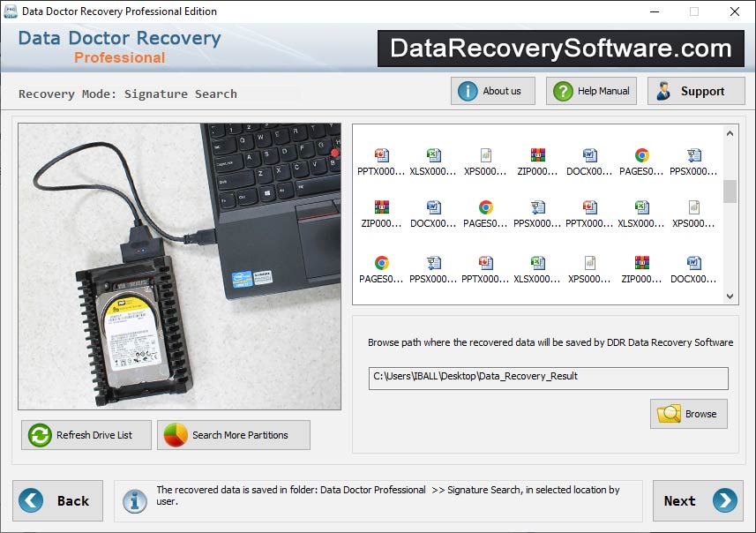Click the DataRecoverySoftware.com banner
756x533 pixels.
pos(561,49)
